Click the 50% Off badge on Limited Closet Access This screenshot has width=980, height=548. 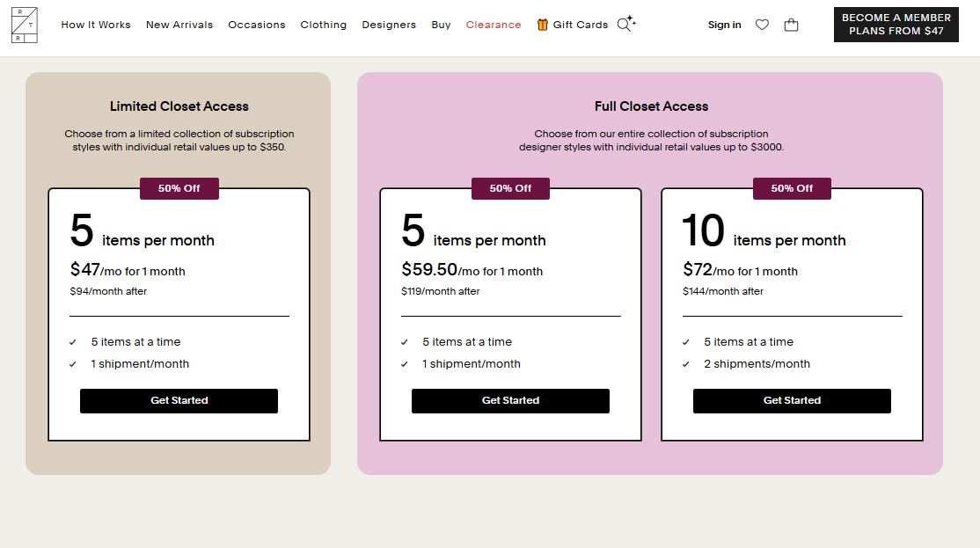click(179, 187)
